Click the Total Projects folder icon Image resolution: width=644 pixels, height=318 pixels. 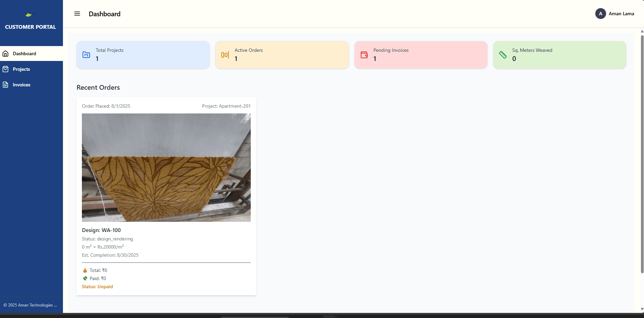coord(86,55)
